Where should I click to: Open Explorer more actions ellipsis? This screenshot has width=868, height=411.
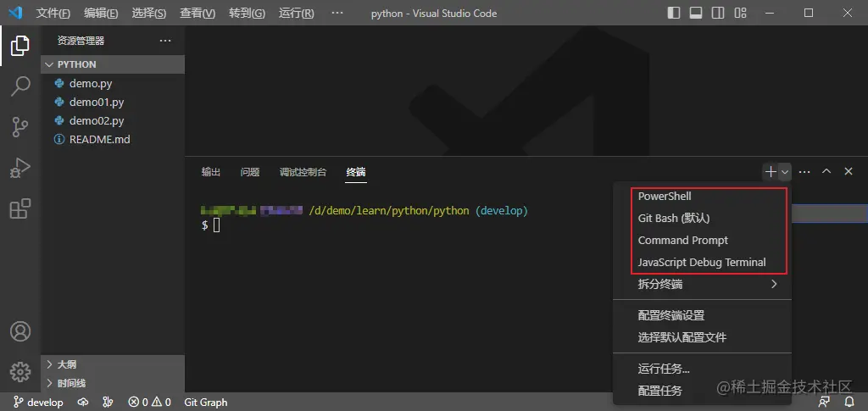pyautogui.click(x=165, y=41)
